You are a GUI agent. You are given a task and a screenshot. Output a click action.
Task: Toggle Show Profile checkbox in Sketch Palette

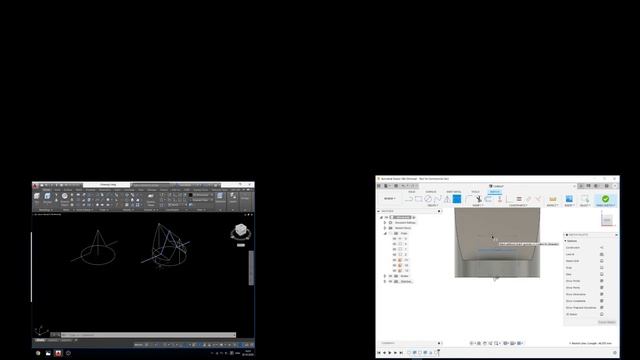tap(602, 281)
